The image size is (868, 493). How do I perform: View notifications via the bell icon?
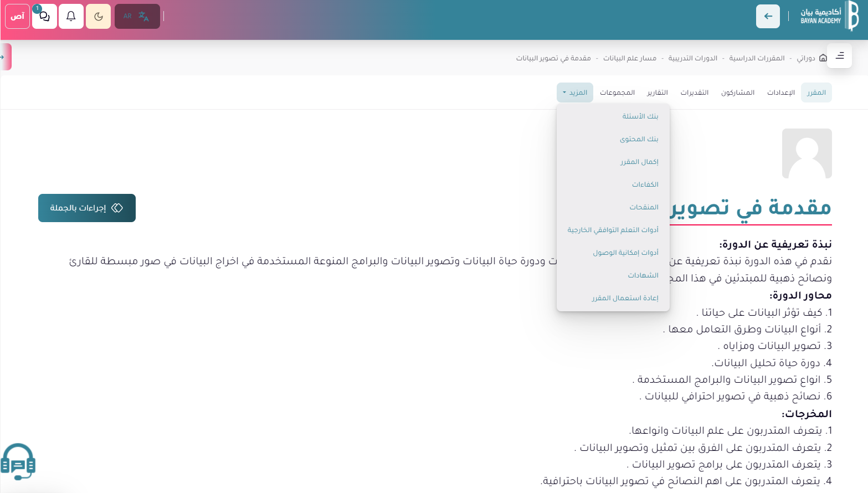71,16
